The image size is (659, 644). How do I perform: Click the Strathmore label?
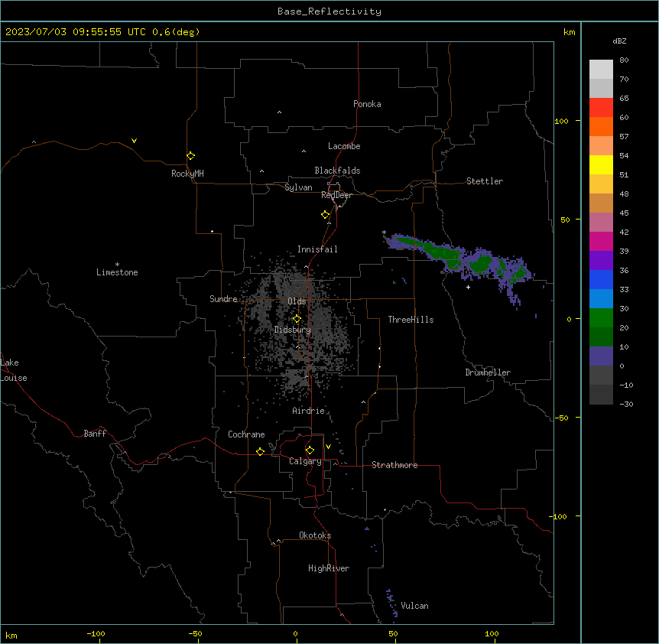394,465
